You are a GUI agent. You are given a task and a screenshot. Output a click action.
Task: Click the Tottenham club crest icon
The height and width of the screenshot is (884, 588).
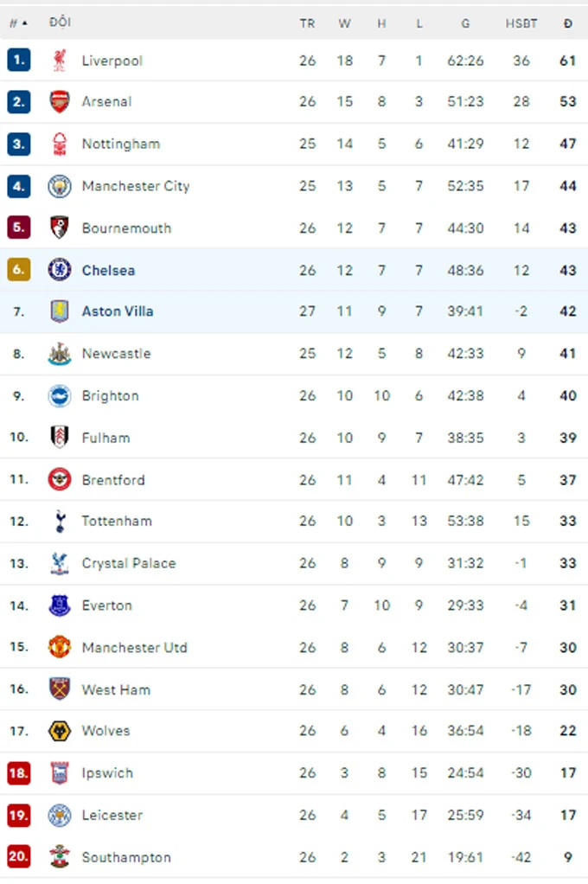pos(60,521)
